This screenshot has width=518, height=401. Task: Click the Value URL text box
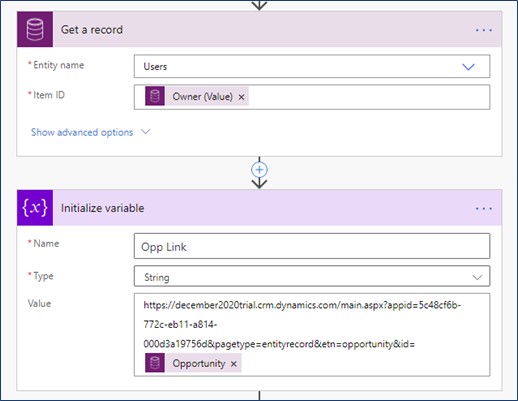[x=312, y=335]
